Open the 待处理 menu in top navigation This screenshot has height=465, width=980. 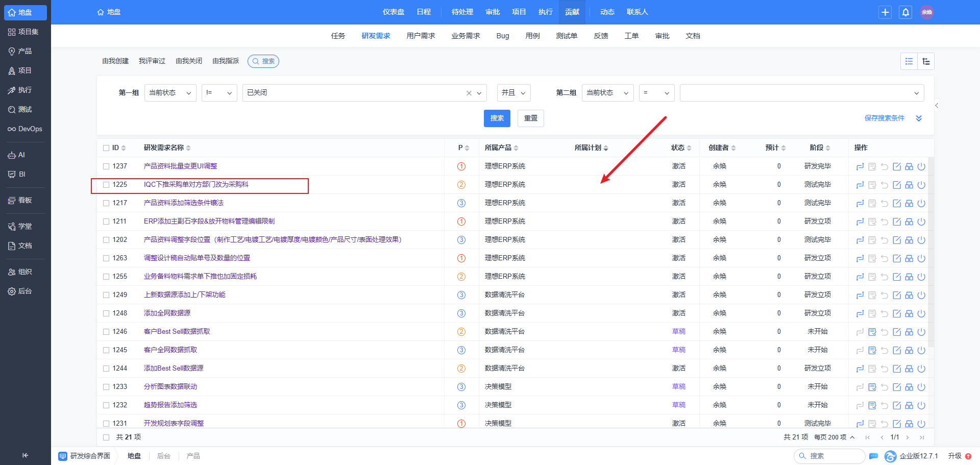click(462, 12)
